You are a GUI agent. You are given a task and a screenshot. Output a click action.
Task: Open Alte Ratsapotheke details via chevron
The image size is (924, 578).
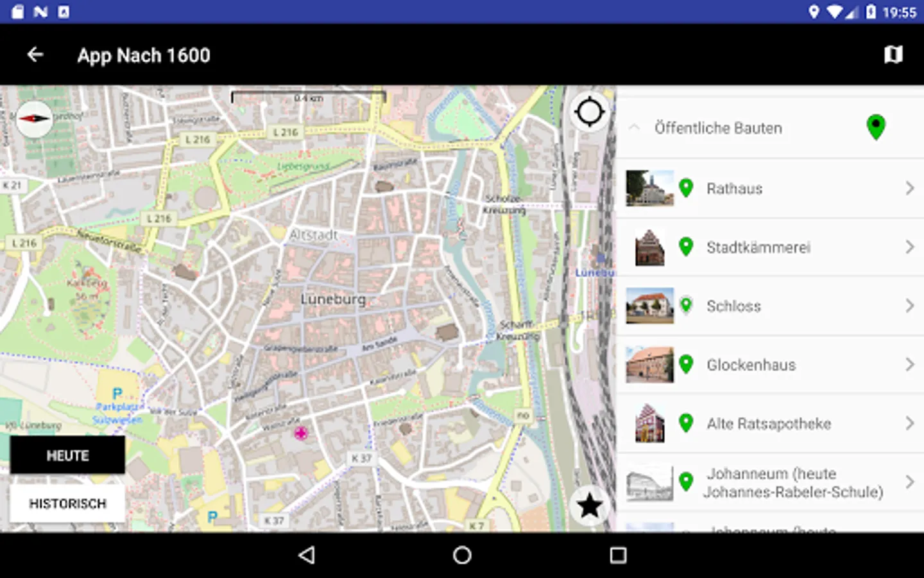[x=909, y=423]
